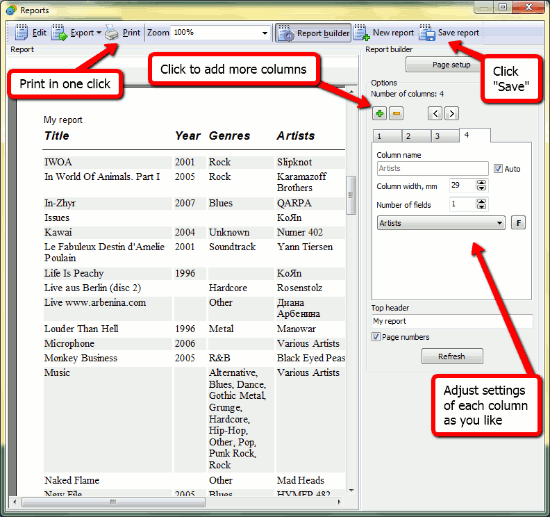Click the horizontal scrollbar thumb

(113, 502)
